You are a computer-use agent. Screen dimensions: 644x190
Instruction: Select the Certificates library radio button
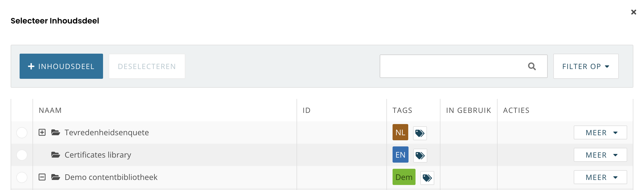[x=22, y=155]
